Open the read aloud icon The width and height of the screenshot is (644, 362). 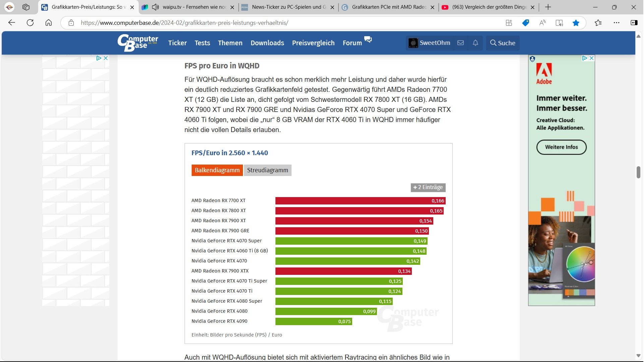click(x=542, y=23)
